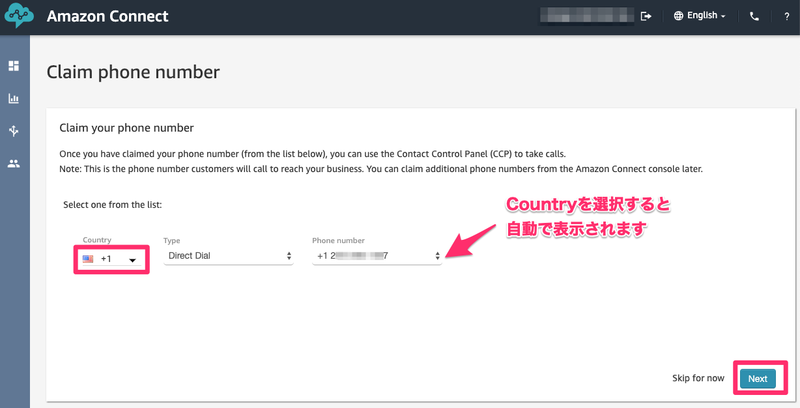Viewport: 800px width, 408px height.
Task: Open the English language dropdown
Action: click(x=699, y=16)
